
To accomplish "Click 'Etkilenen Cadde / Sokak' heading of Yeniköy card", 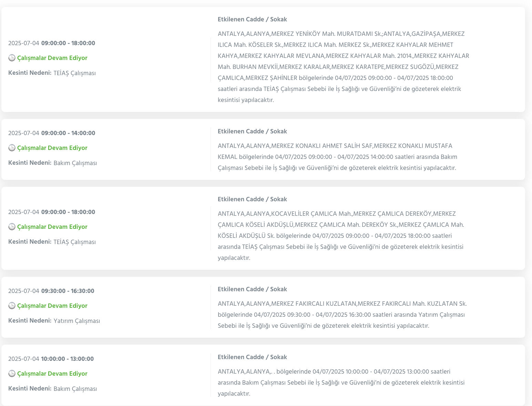I will pos(252,20).
